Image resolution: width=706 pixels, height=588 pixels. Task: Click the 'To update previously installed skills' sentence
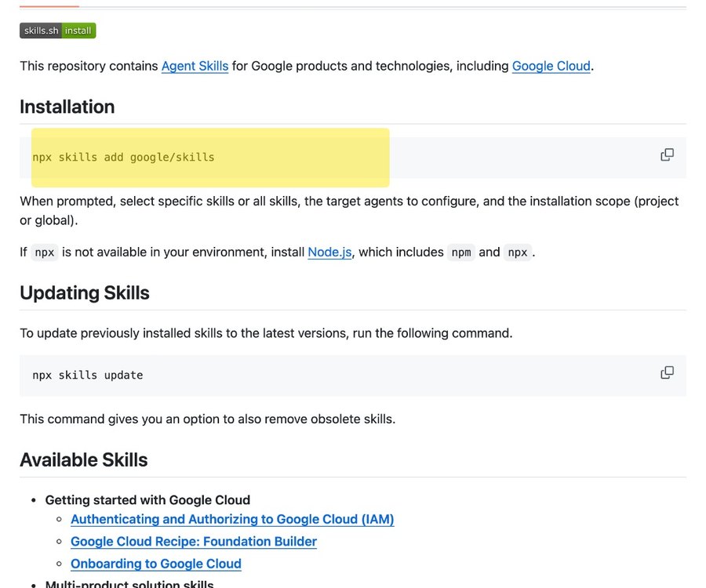pyautogui.click(x=266, y=333)
